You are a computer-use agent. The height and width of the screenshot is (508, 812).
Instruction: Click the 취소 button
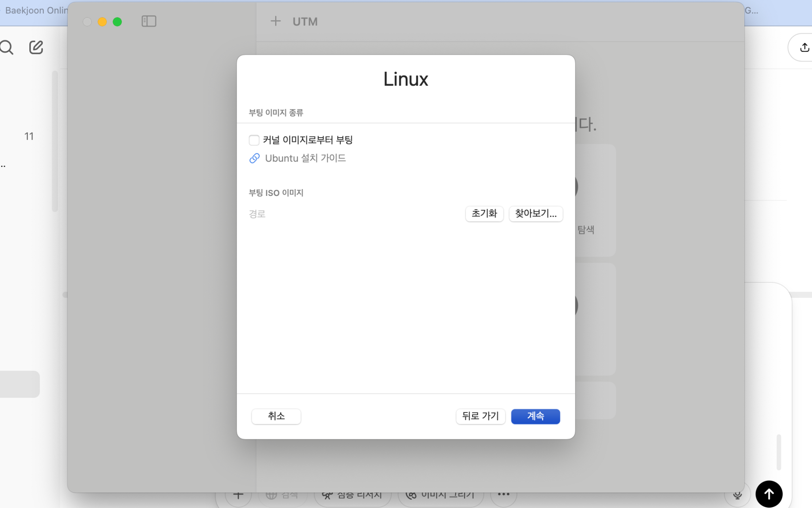coord(276,416)
